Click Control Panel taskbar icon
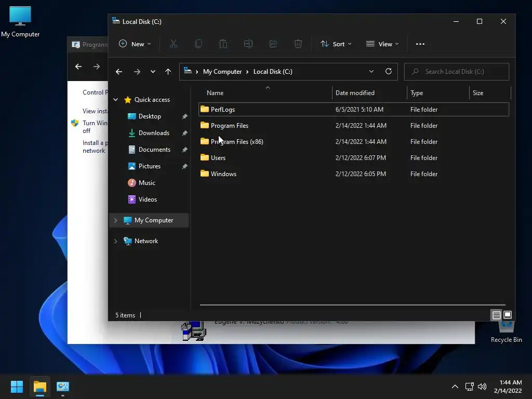 tap(63, 387)
